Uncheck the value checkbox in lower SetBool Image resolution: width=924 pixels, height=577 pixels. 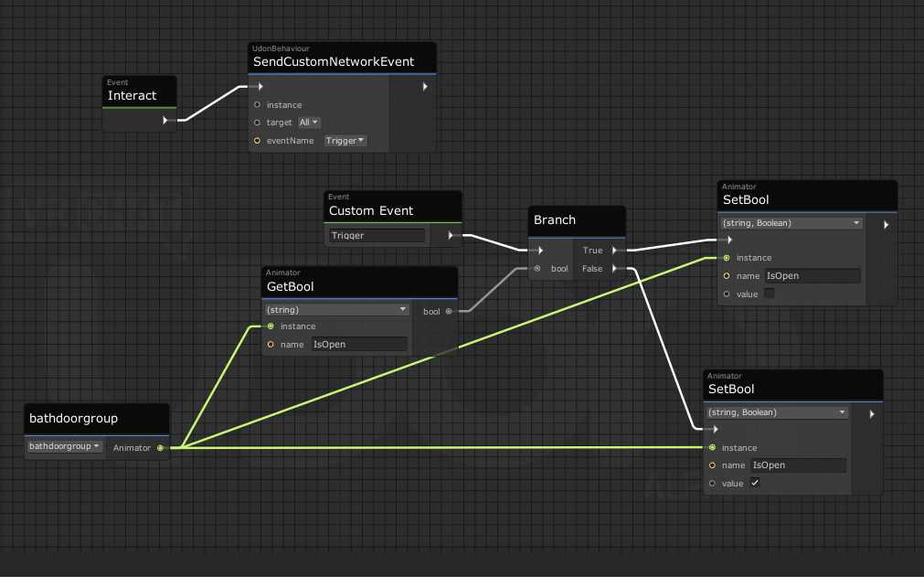coord(755,483)
